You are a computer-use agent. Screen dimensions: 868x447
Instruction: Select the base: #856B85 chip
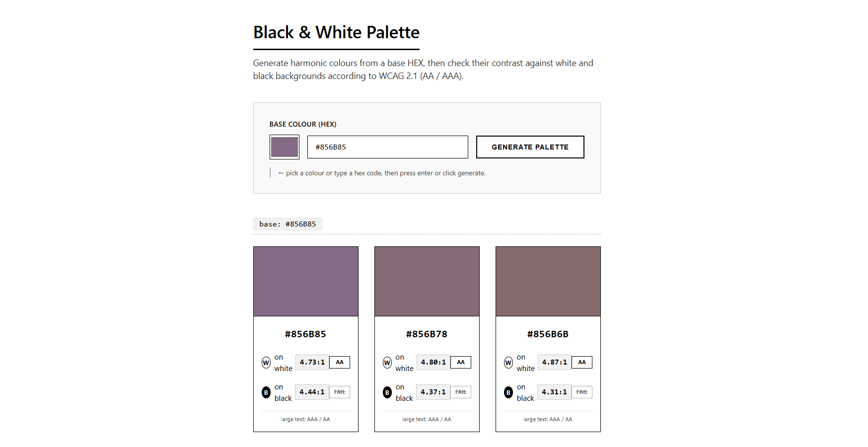coord(288,224)
